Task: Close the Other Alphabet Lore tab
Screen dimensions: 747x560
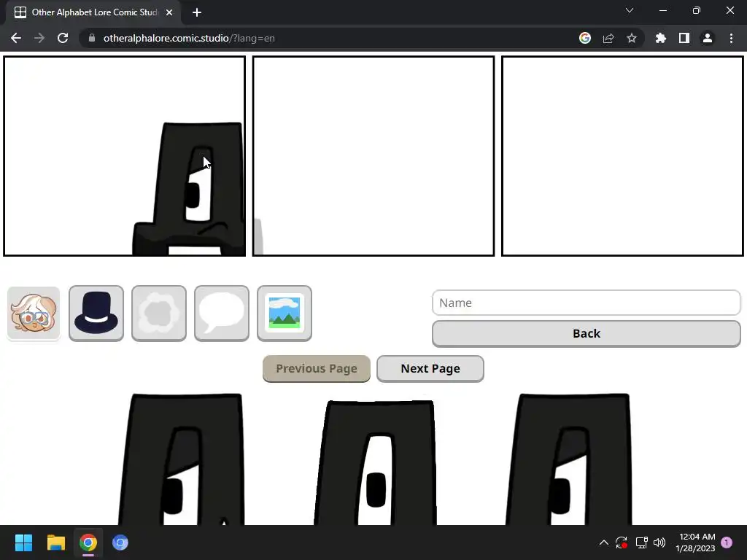Action: 169,12
